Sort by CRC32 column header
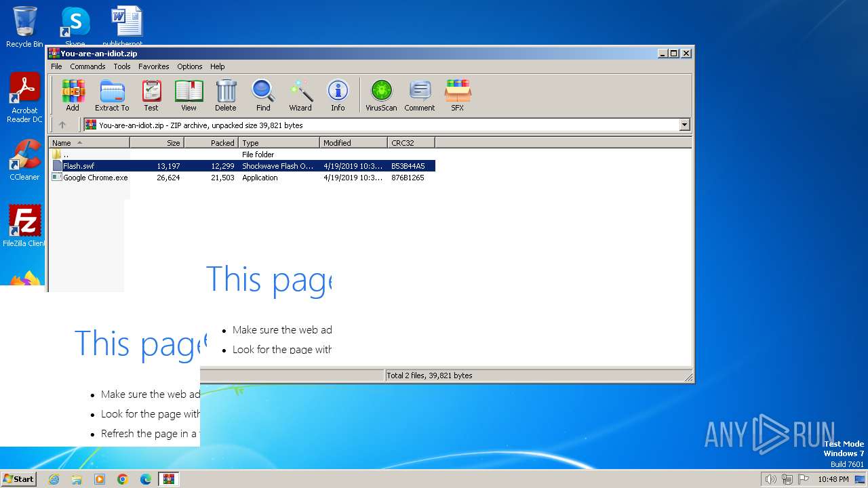 click(411, 143)
